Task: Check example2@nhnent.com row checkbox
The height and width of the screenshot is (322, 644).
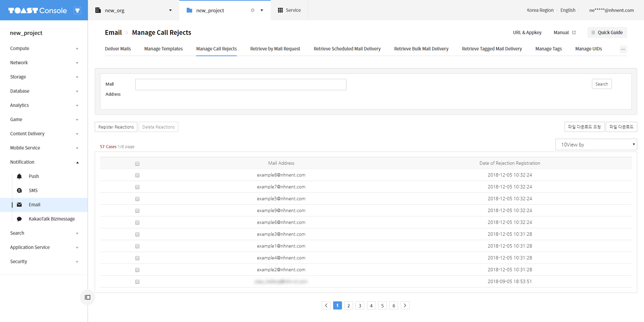Action: point(137,270)
